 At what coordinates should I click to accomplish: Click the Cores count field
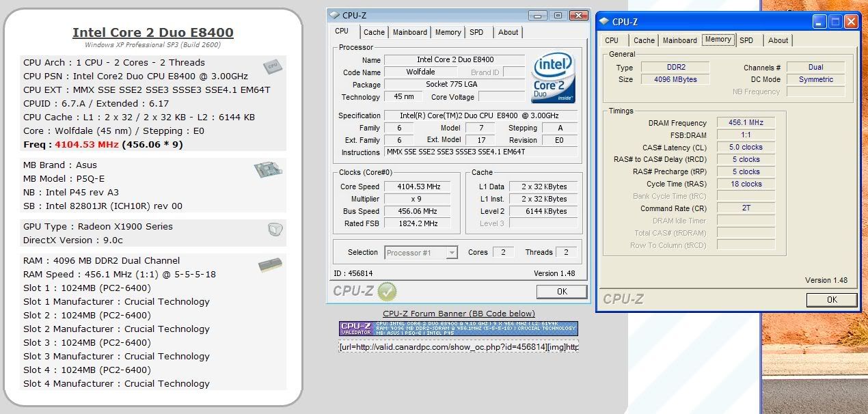point(503,252)
